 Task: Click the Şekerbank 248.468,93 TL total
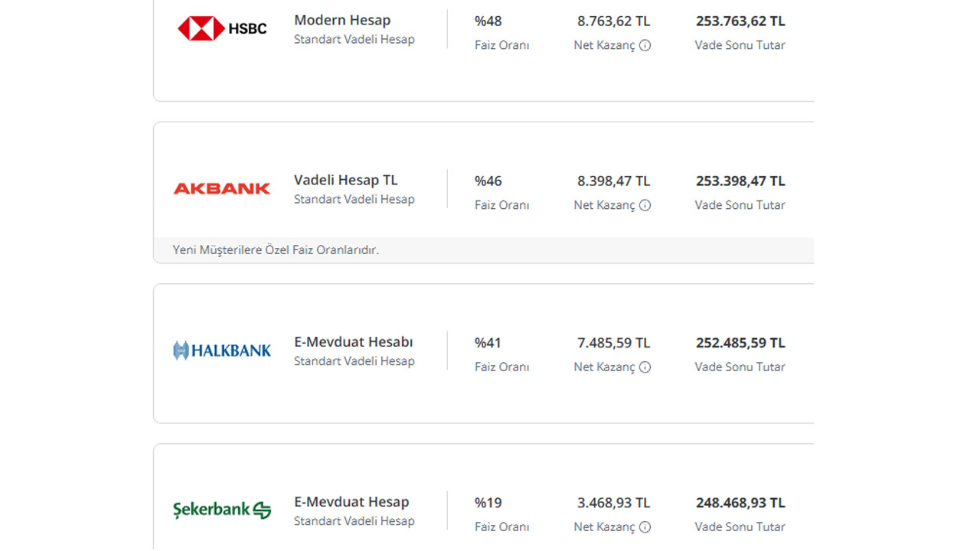(740, 503)
